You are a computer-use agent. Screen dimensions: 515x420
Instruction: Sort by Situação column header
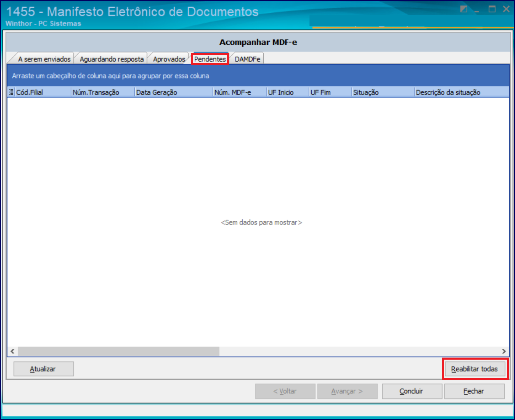coord(383,92)
